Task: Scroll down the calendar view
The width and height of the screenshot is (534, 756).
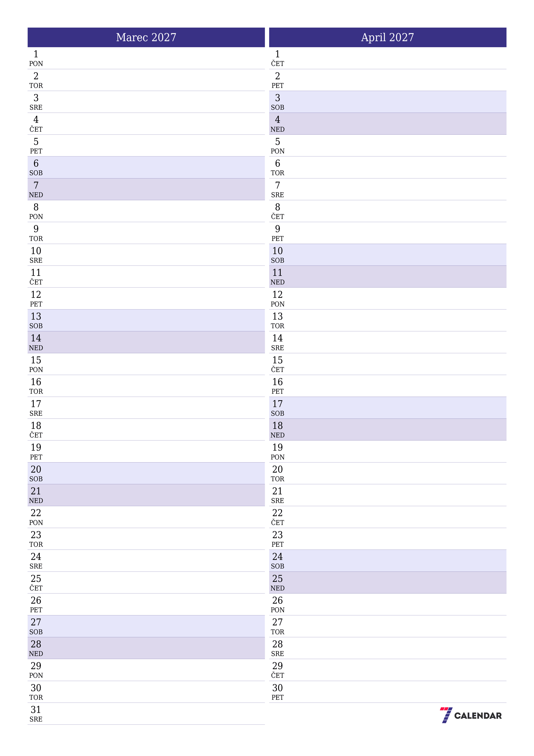Action: click(267, 378)
